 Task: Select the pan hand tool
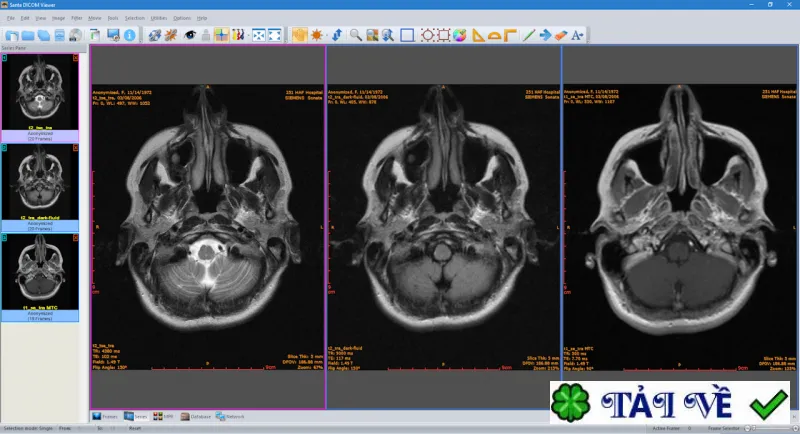pyautogui.click(x=299, y=35)
